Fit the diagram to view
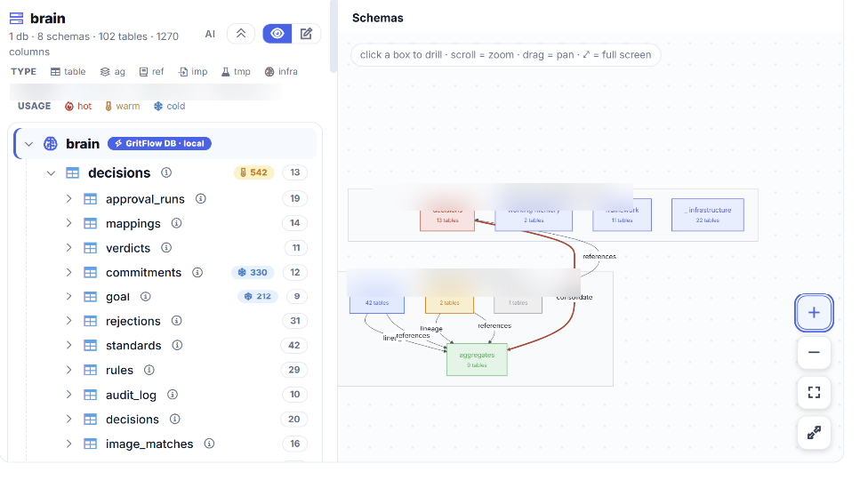The width and height of the screenshot is (868, 480). pyautogui.click(x=814, y=392)
